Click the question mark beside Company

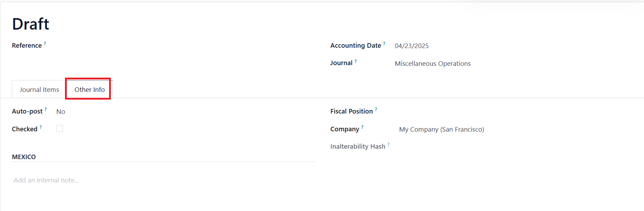362,127
